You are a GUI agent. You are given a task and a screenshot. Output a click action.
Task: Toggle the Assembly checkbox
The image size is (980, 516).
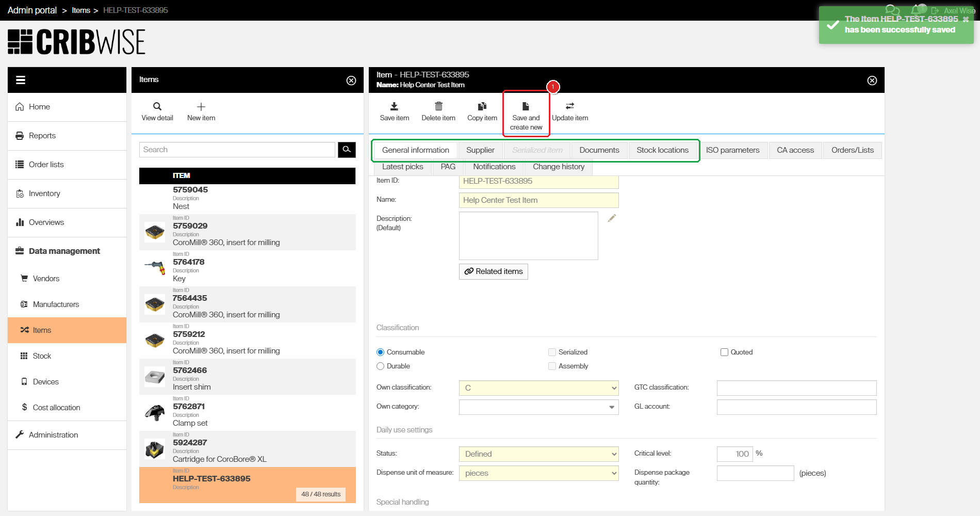point(552,366)
